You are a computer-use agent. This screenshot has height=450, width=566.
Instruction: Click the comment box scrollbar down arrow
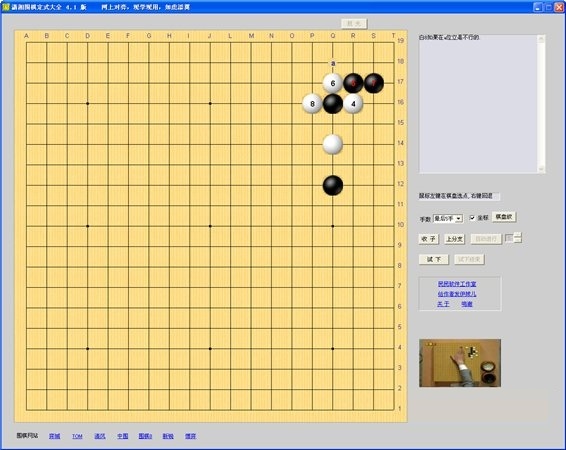pyautogui.click(x=541, y=169)
